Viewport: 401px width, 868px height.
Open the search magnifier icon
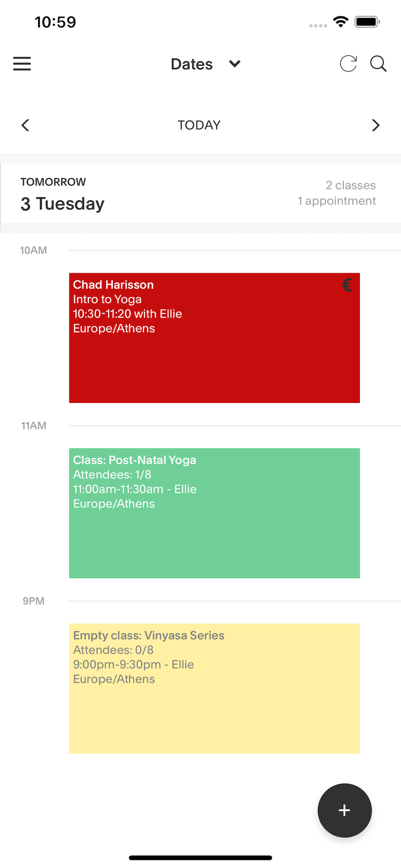pyautogui.click(x=378, y=64)
